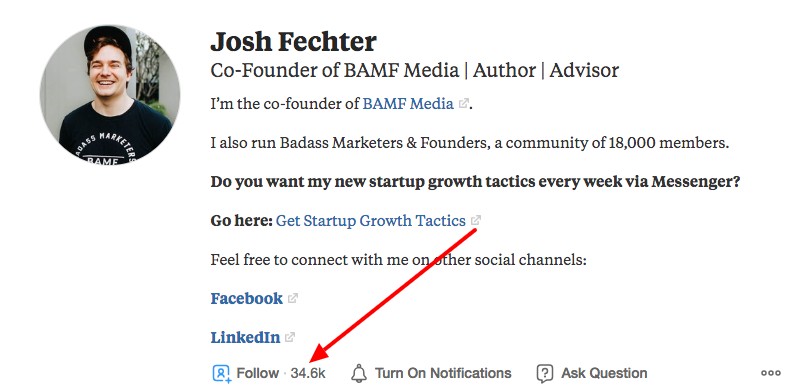Click the Josh Fechter name heading

[x=293, y=42]
